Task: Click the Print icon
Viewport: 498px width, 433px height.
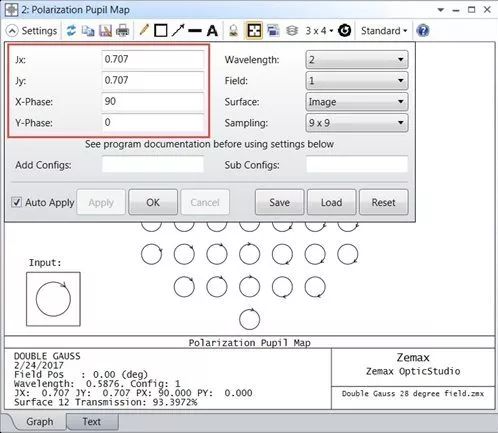Action: [x=122, y=31]
